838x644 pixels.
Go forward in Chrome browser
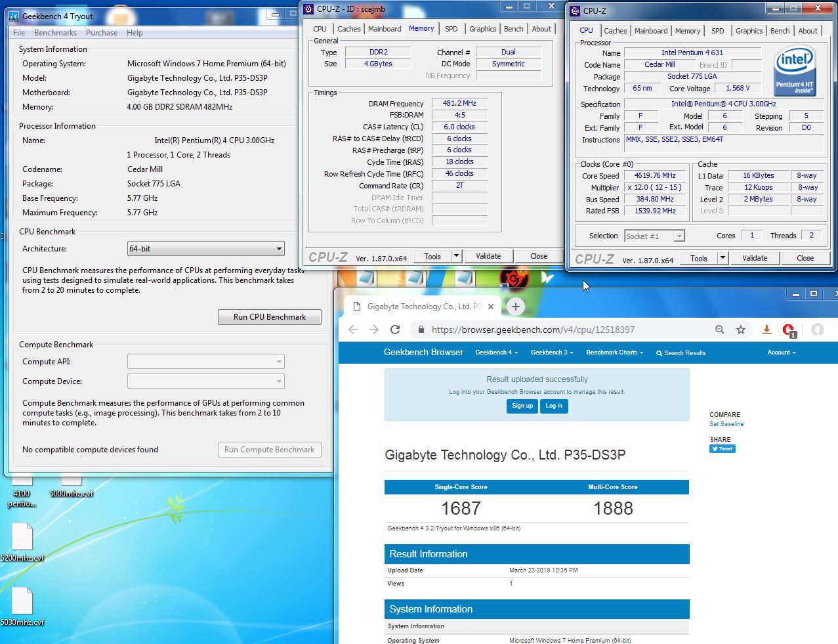coord(374,330)
